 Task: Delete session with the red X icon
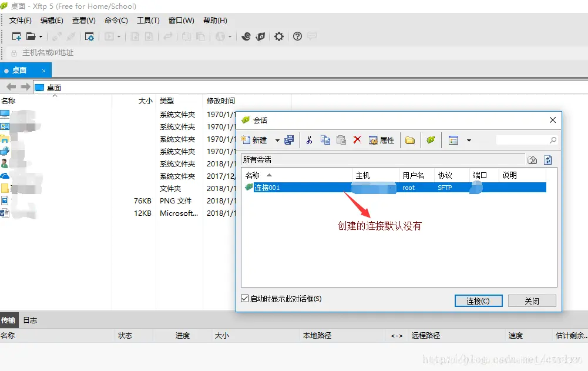coord(357,140)
